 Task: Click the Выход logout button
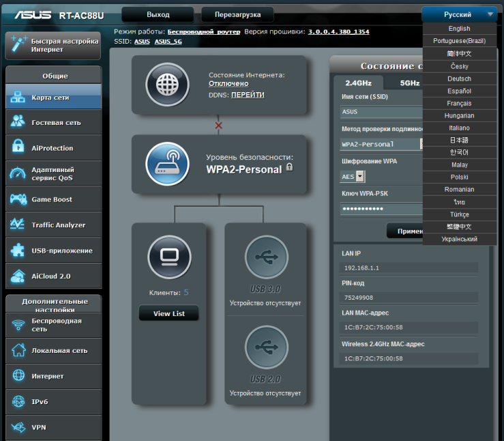158,14
